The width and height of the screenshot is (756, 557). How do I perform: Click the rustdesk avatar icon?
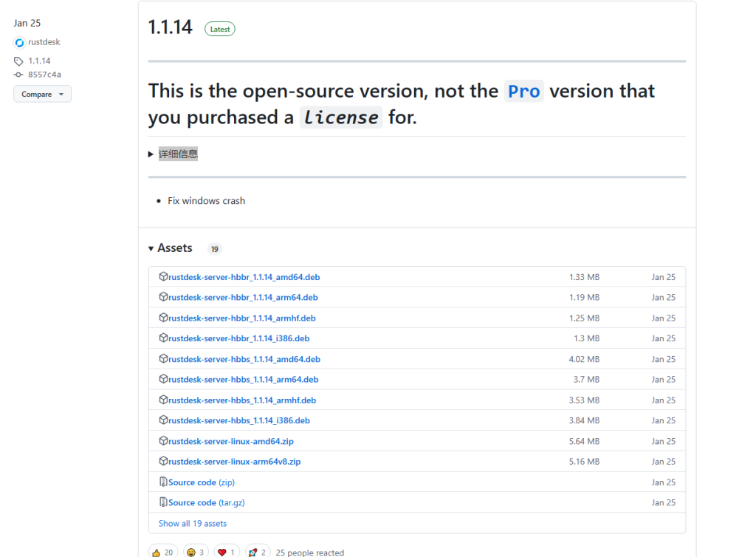click(19, 43)
